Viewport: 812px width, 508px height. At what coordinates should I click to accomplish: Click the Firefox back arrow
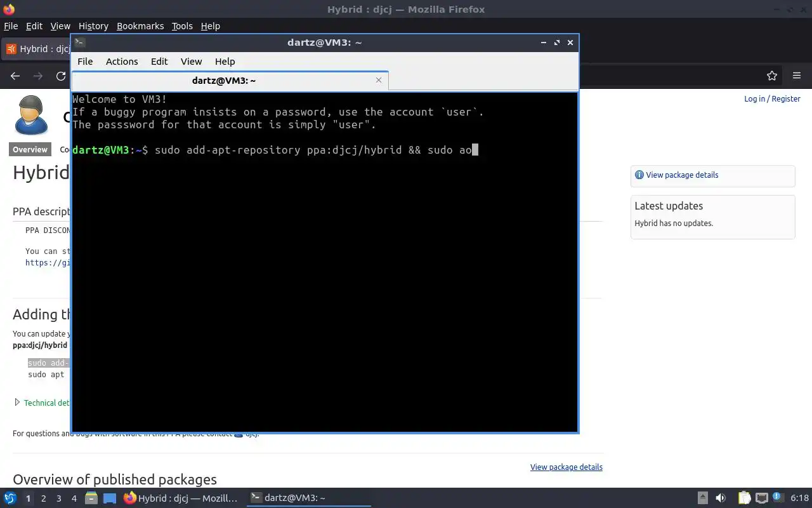[15, 76]
